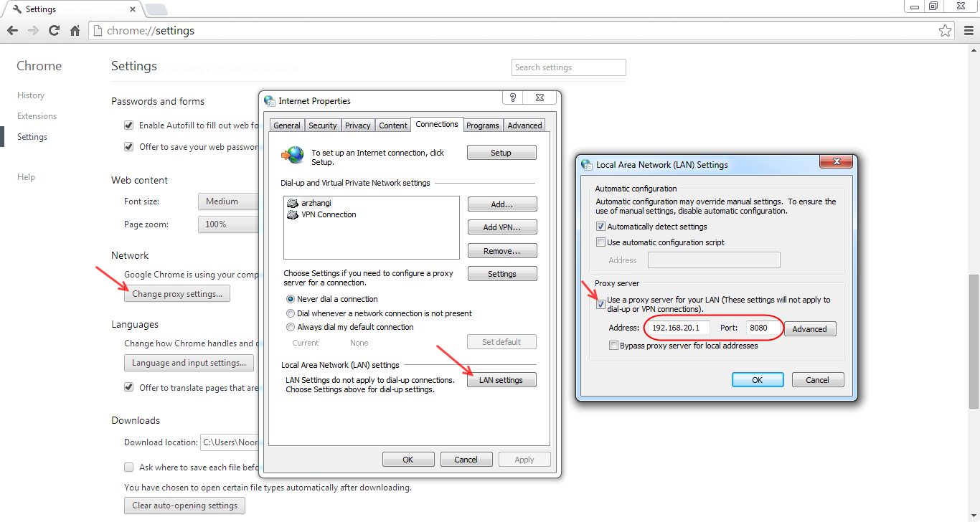The height and width of the screenshot is (522, 980).
Task: Toggle Offer to save web passwords checkbox
Action: pos(129,146)
